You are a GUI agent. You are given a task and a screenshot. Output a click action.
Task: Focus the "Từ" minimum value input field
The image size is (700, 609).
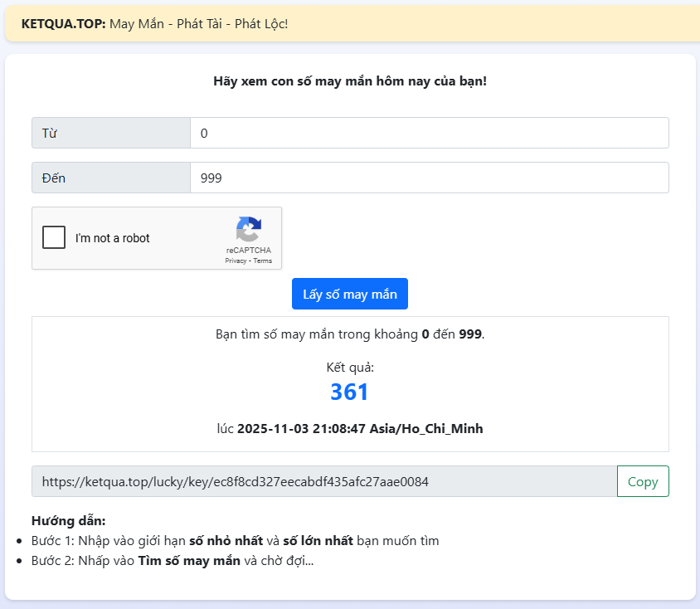(x=429, y=133)
